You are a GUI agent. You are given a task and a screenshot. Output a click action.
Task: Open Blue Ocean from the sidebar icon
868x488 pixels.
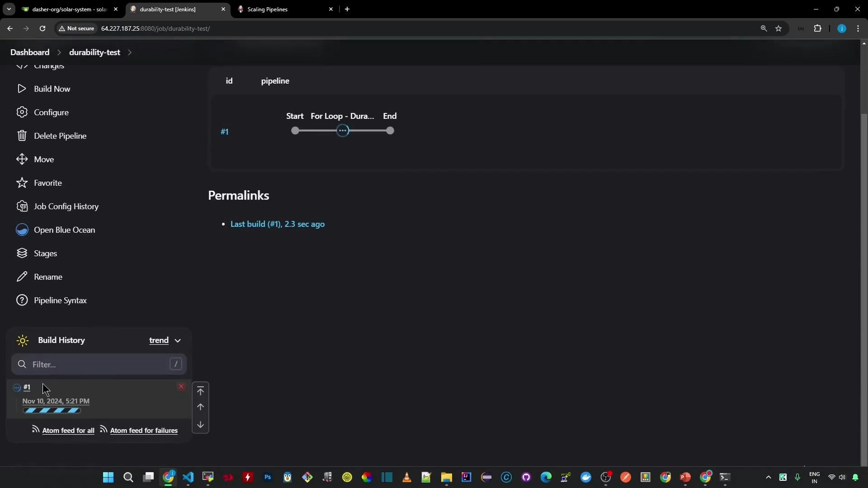tap(22, 230)
